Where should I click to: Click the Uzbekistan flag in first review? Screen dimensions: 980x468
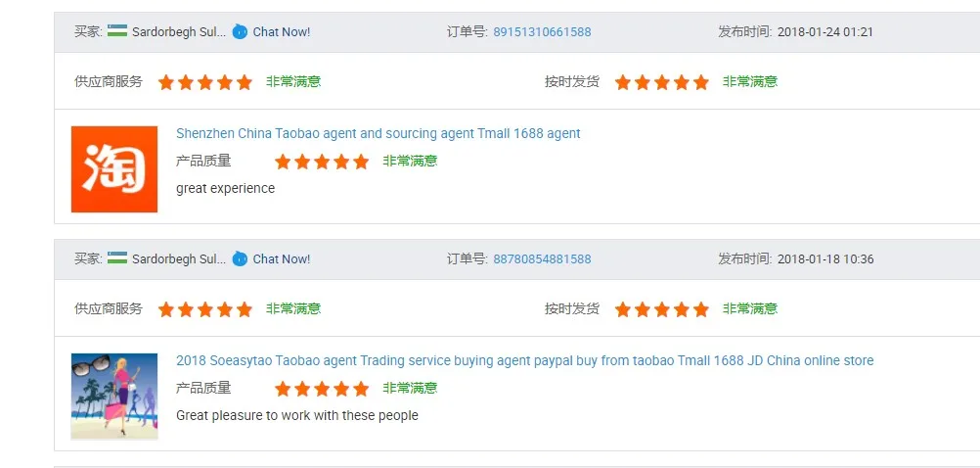pos(117,31)
